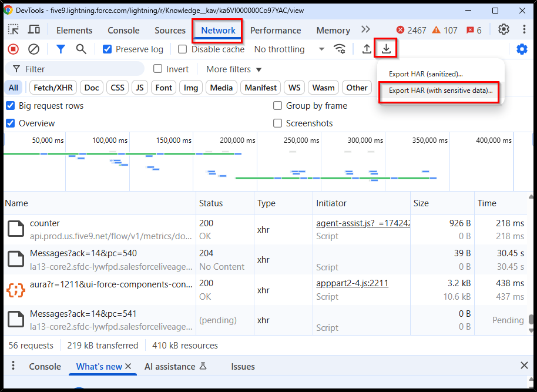This screenshot has width=537, height=392.
Task: Click the 6 issues counter icon
Action: (470, 30)
